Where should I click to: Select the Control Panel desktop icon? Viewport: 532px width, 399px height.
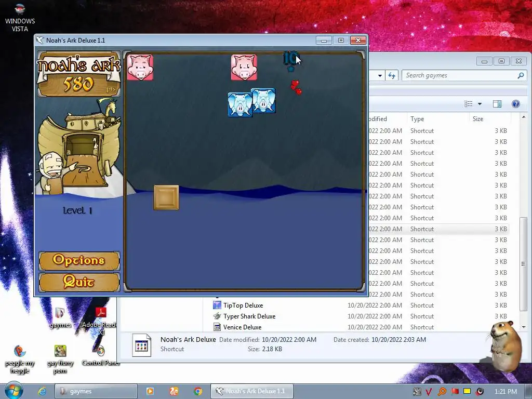pos(101,355)
